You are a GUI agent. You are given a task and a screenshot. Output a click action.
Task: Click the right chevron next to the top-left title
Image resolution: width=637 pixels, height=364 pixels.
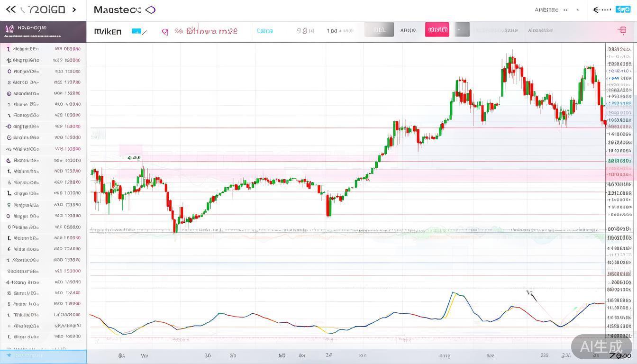coord(74,9)
